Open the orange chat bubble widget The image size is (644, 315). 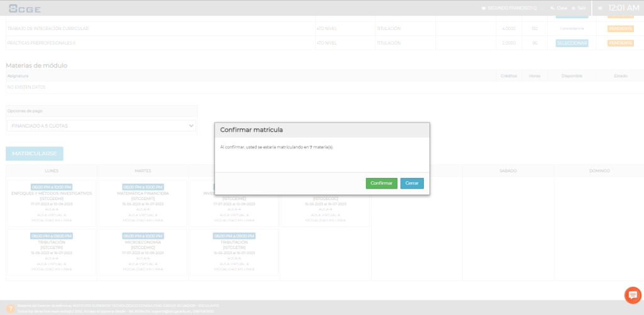(633, 295)
